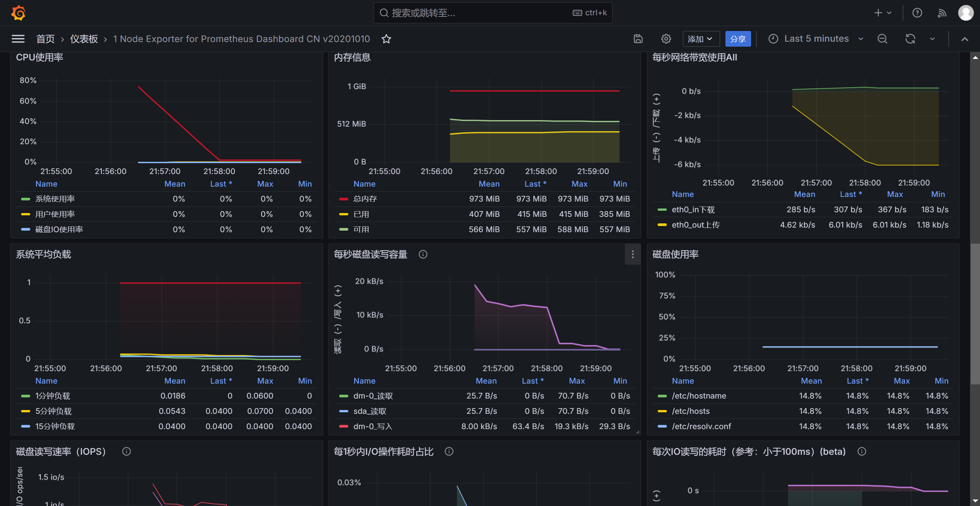Click the page vertical scrollbar thumb
980x506 pixels.
[975, 314]
